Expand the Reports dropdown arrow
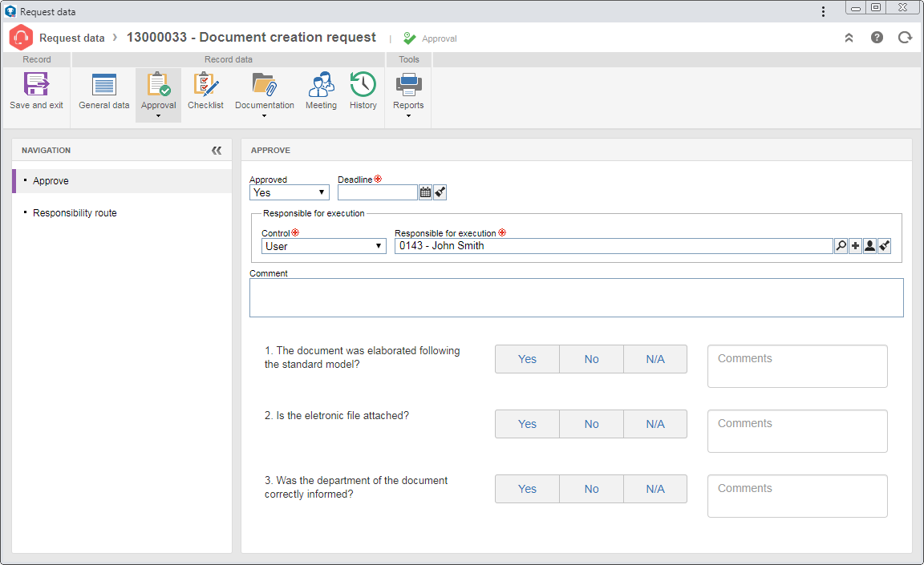This screenshot has height=565, width=924. [408, 116]
